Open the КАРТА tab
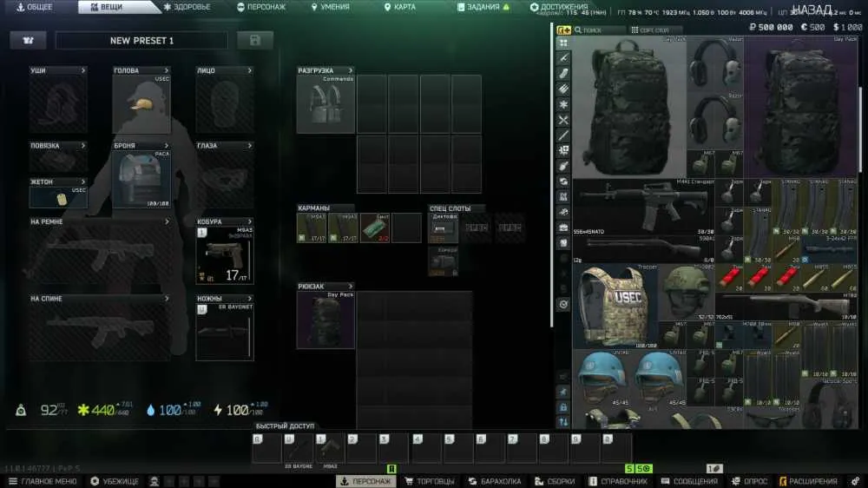This screenshot has height=488, width=868. [399, 7]
